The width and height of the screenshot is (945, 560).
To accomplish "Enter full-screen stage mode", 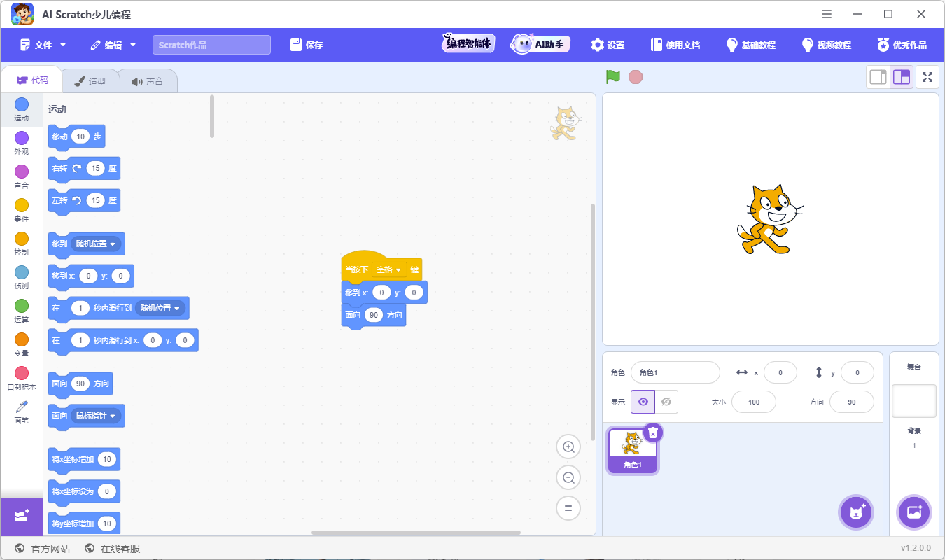I will [x=927, y=77].
